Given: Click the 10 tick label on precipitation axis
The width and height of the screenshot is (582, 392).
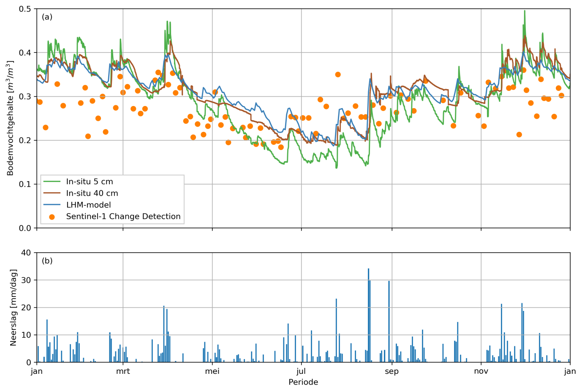Looking at the screenshot, I should pos(27,335).
